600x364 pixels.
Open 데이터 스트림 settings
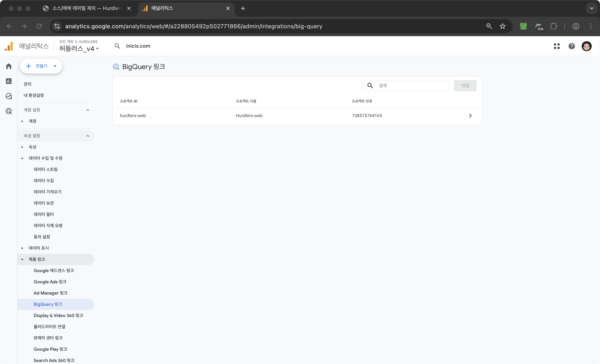pos(46,169)
